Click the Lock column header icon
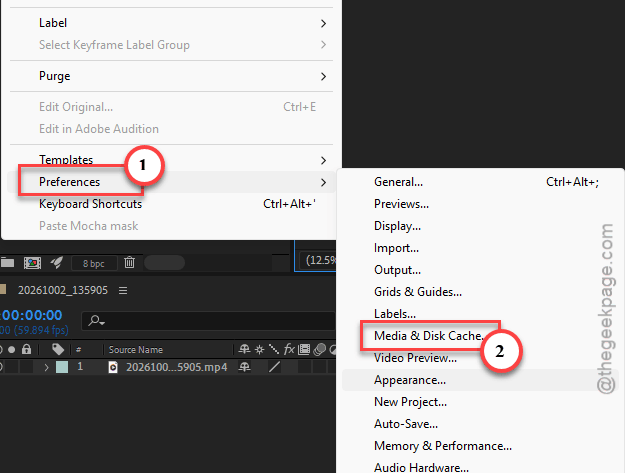This screenshot has width=625, height=473. [x=26, y=349]
